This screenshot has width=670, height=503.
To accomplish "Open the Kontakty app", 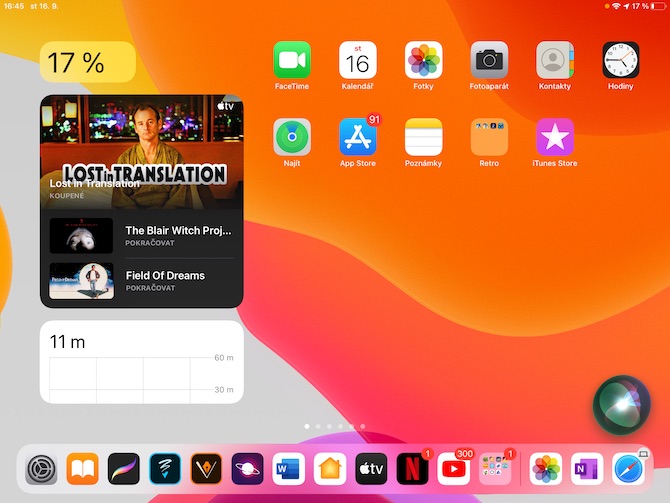I will tap(555, 60).
